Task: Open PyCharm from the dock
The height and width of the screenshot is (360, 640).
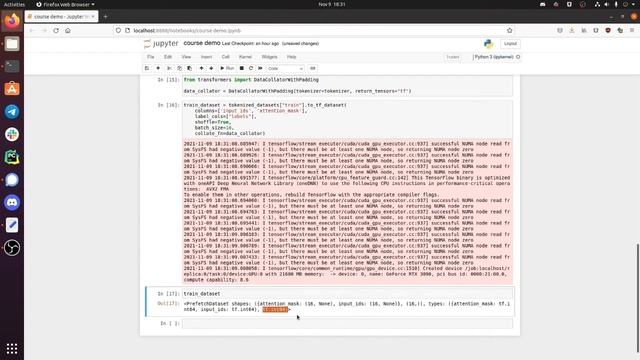Action: pos(12,157)
